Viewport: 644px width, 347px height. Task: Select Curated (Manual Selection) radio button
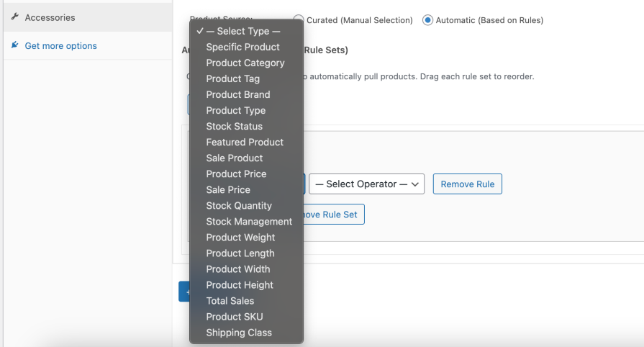click(x=299, y=20)
